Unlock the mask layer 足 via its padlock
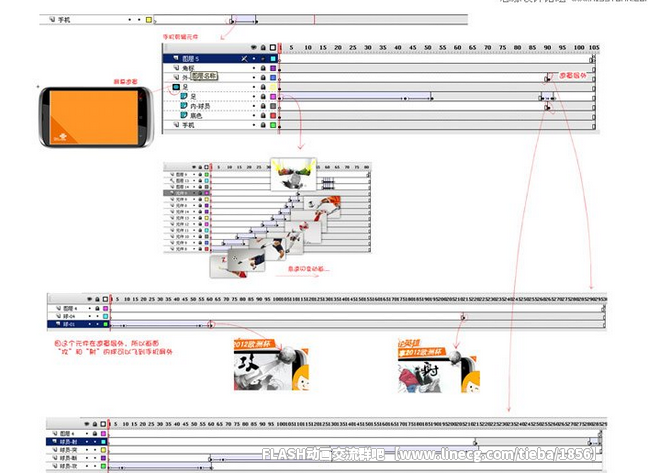The width and height of the screenshot is (648, 473). 263,87
